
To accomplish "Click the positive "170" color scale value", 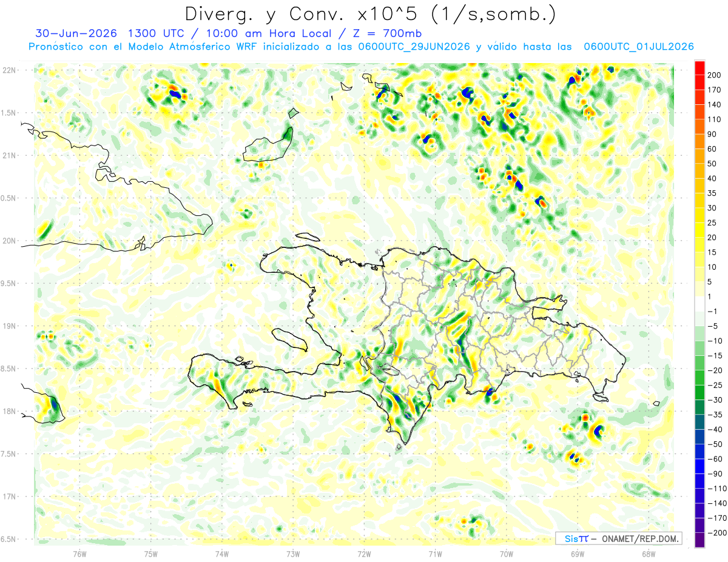I will (x=714, y=90).
